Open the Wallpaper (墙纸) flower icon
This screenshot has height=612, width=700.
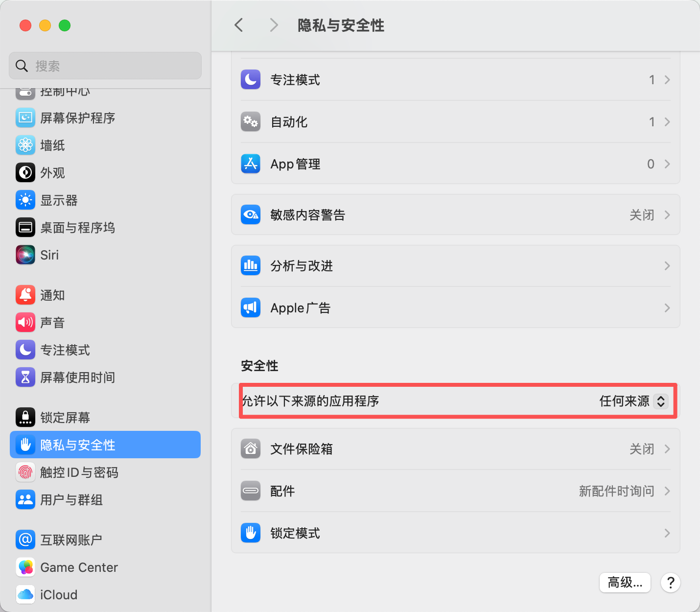click(x=25, y=145)
